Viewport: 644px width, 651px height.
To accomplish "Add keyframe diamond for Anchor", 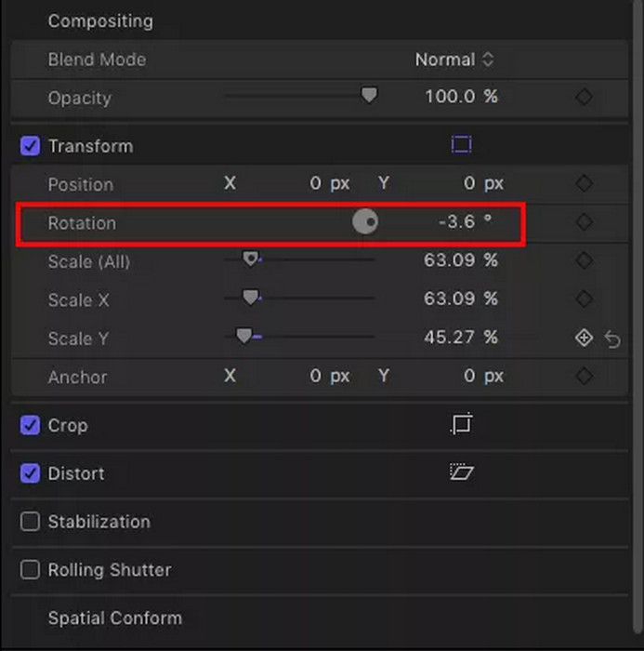I will pos(584,376).
